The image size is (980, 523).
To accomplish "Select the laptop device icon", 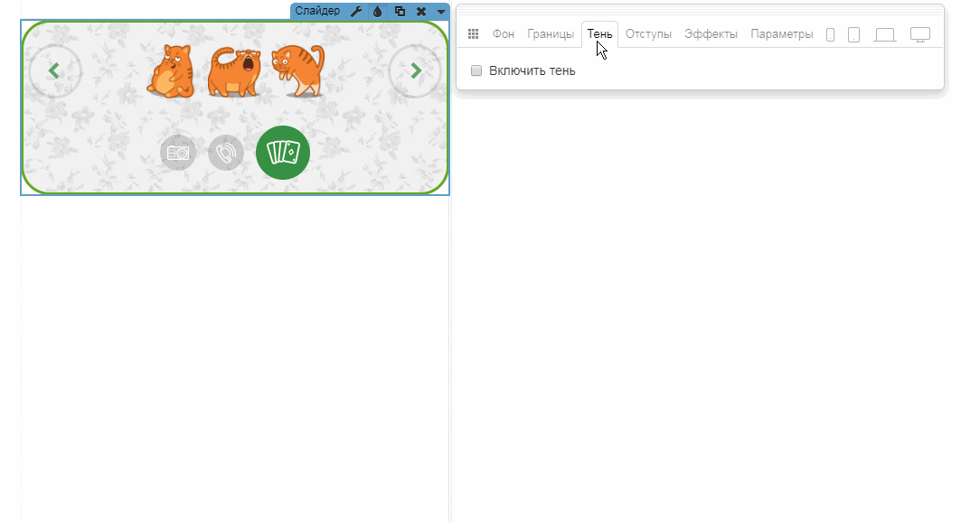I will [884, 35].
